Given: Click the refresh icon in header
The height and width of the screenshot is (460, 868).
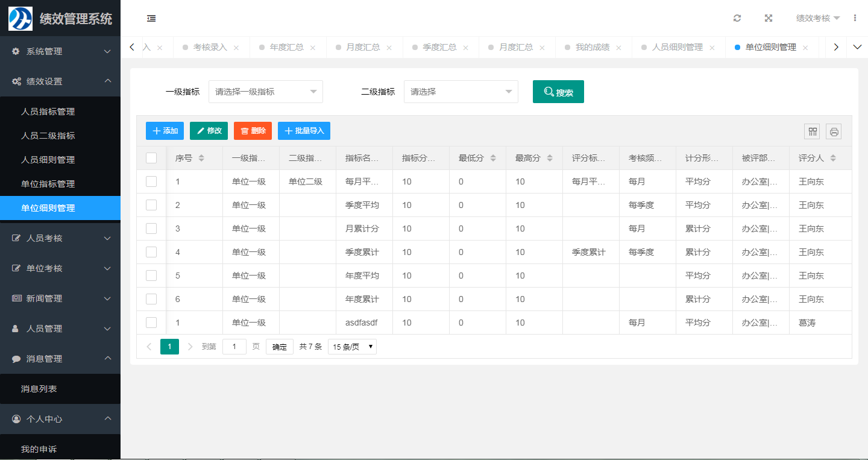Looking at the screenshot, I should click(x=737, y=18).
